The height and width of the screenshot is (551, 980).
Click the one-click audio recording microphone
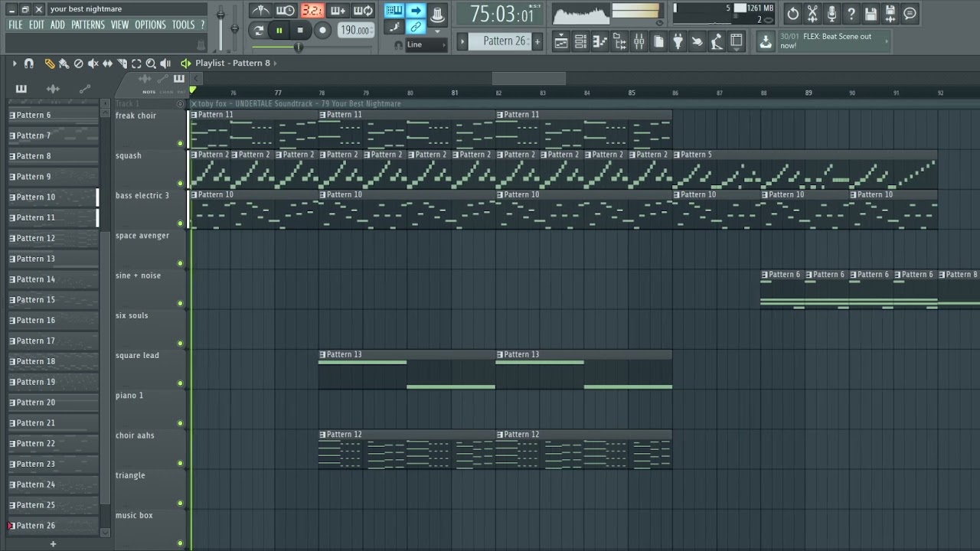coord(831,13)
